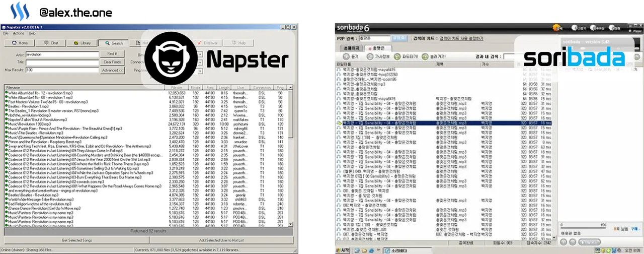Open the Help menu in Napster menu bar

point(32,33)
